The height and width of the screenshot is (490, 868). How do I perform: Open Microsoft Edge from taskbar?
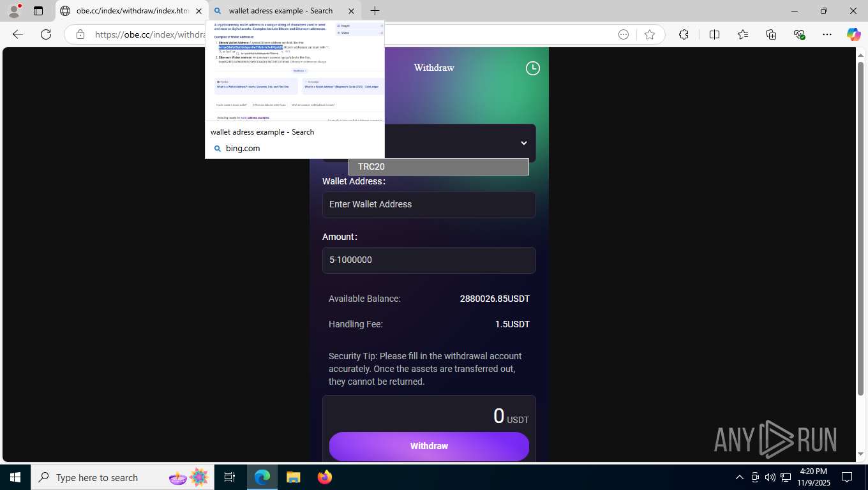262,477
